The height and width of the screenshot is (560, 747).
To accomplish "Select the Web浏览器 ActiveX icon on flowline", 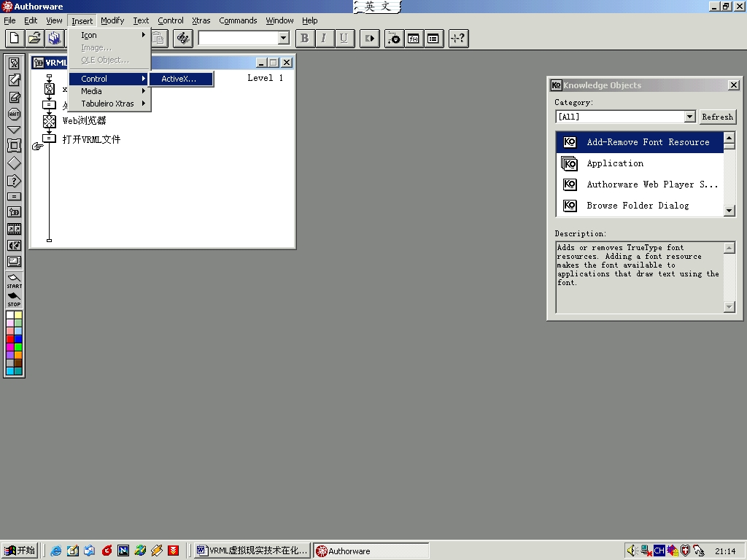I will (49, 121).
